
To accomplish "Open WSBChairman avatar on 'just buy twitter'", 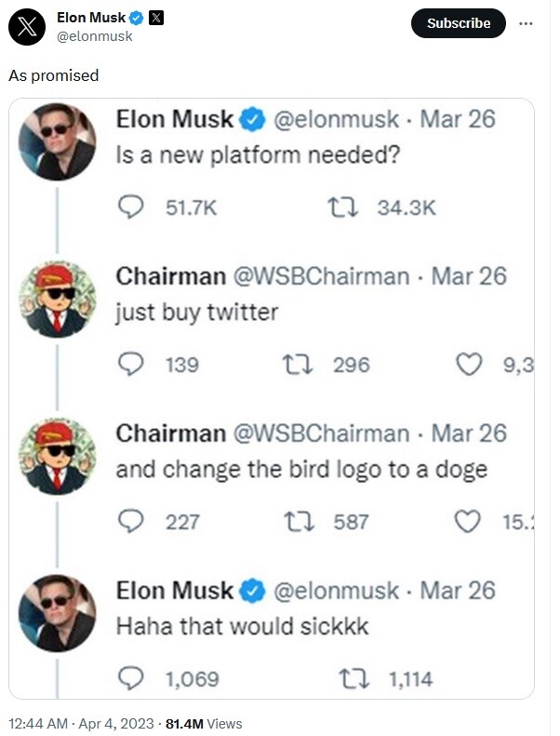I will tap(58, 299).
